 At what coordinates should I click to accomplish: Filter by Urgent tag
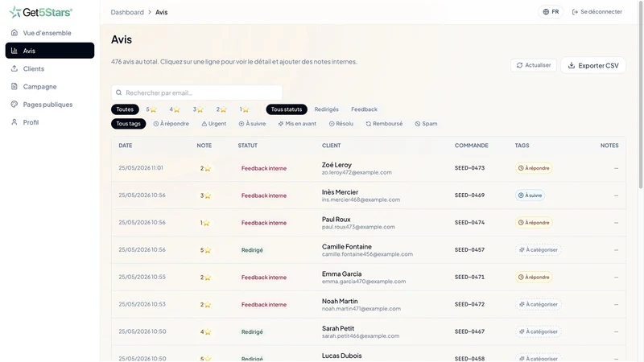coord(214,124)
